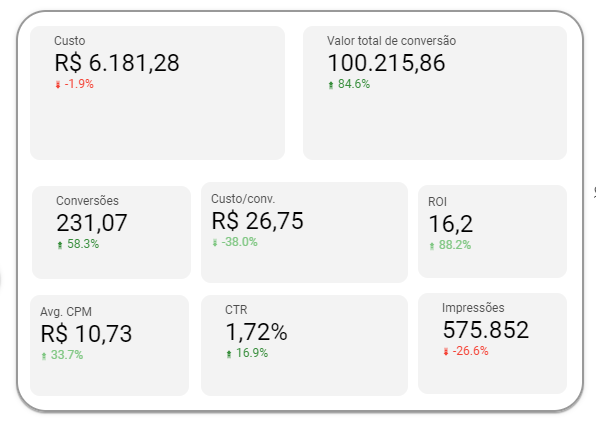Select the 100.215,86 conversion value
The height and width of the screenshot is (423, 596).
point(386,63)
